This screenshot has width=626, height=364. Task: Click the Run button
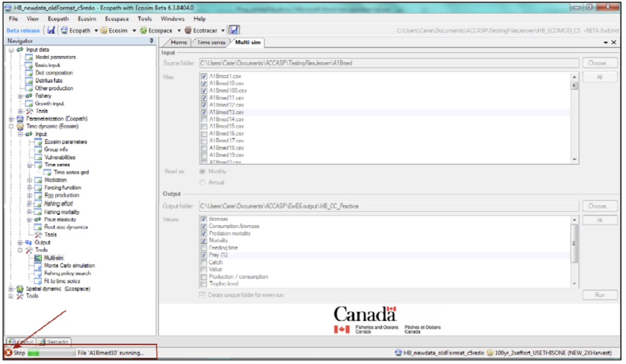pos(597,295)
